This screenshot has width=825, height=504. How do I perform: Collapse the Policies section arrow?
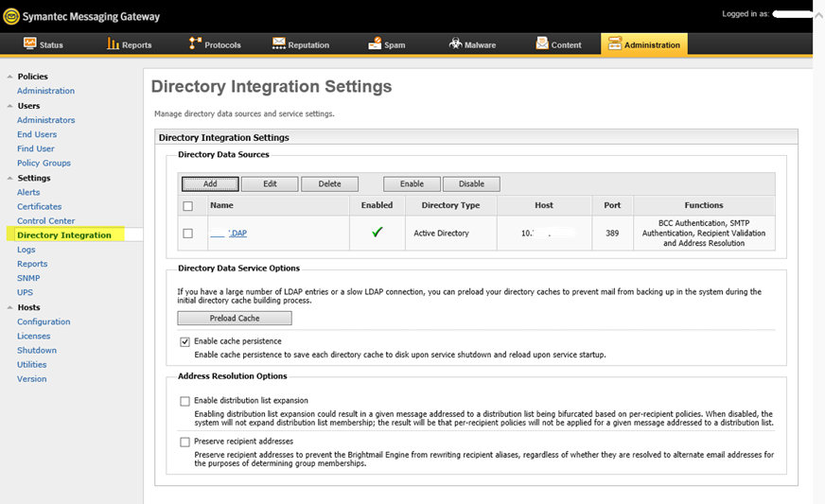[9, 77]
